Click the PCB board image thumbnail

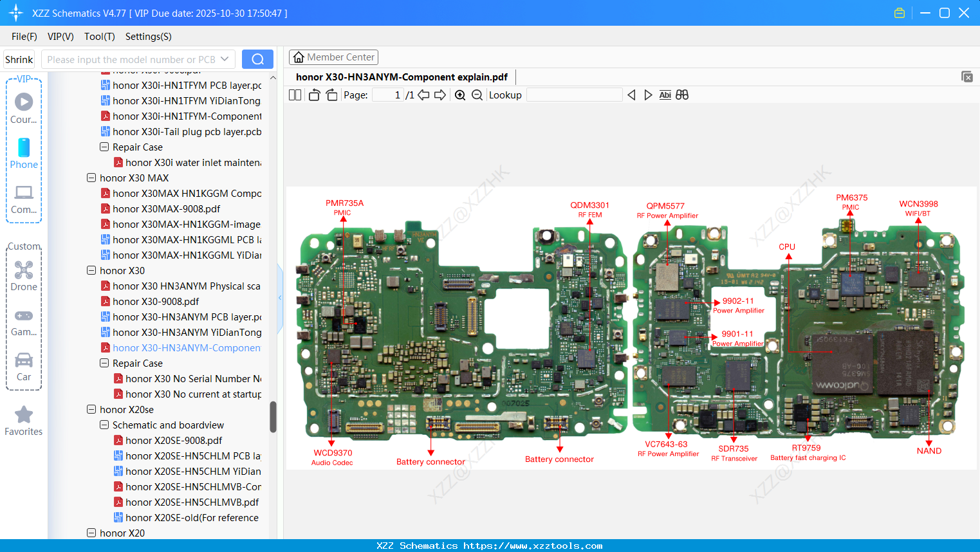[x=631, y=328]
